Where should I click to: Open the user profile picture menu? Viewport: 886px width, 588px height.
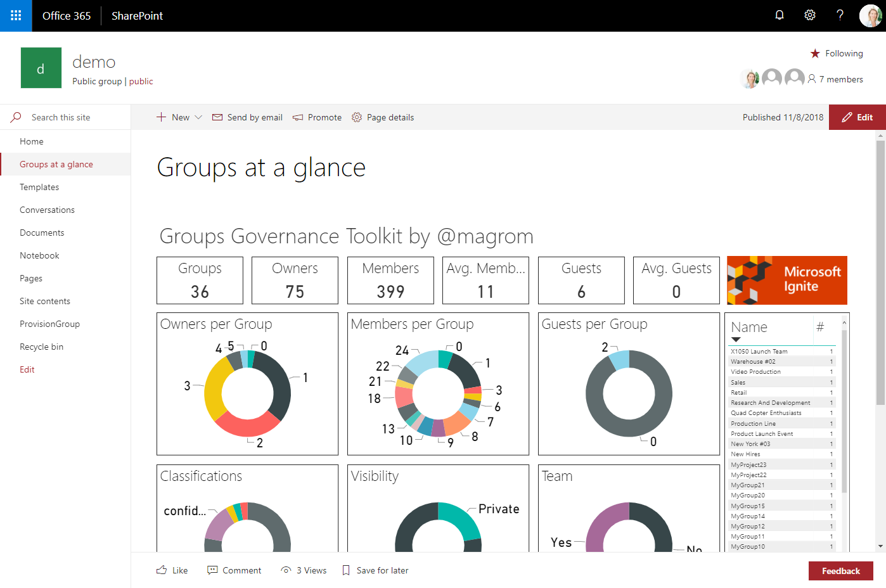[x=870, y=16]
